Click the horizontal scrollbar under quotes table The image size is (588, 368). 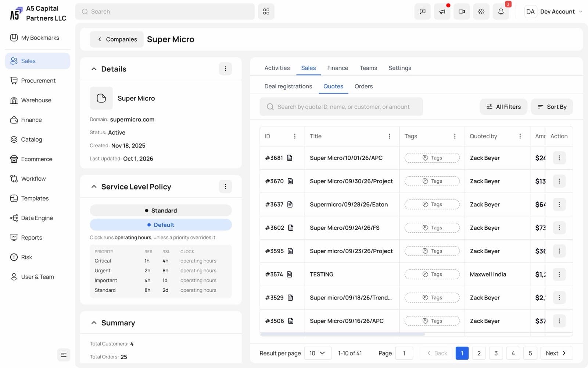coord(342,334)
